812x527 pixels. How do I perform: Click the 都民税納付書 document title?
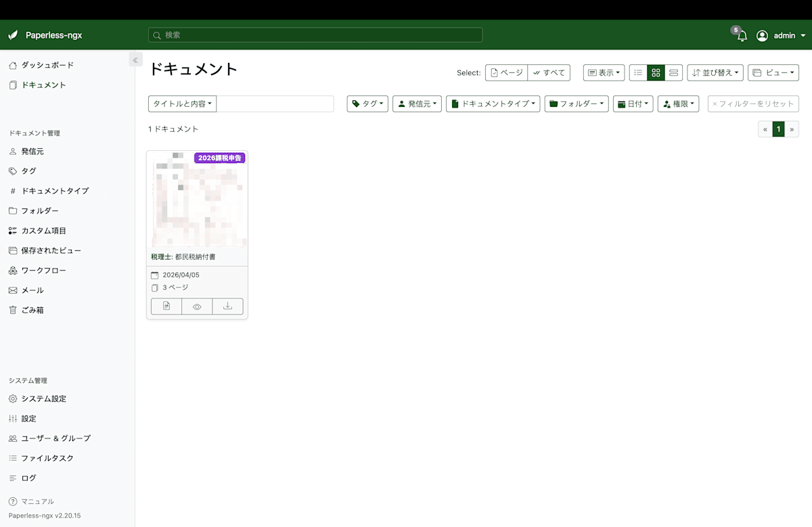pos(196,257)
